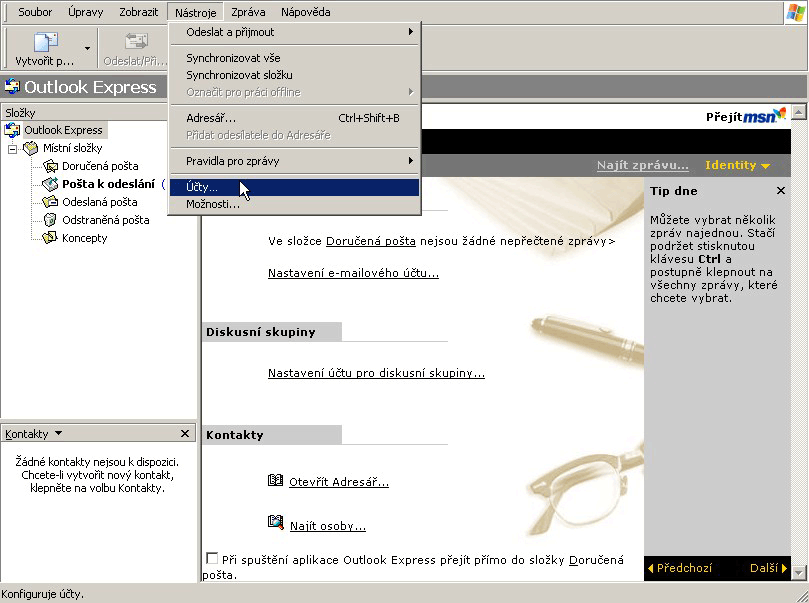This screenshot has width=809, height=603.
Task: Click the Odstraněná pošta trash icon
Action: tap(50, 220)
